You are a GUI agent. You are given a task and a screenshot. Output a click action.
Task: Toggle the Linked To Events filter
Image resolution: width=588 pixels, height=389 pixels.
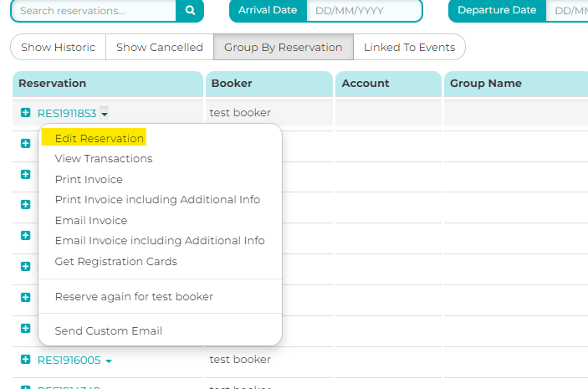point(409,47)
